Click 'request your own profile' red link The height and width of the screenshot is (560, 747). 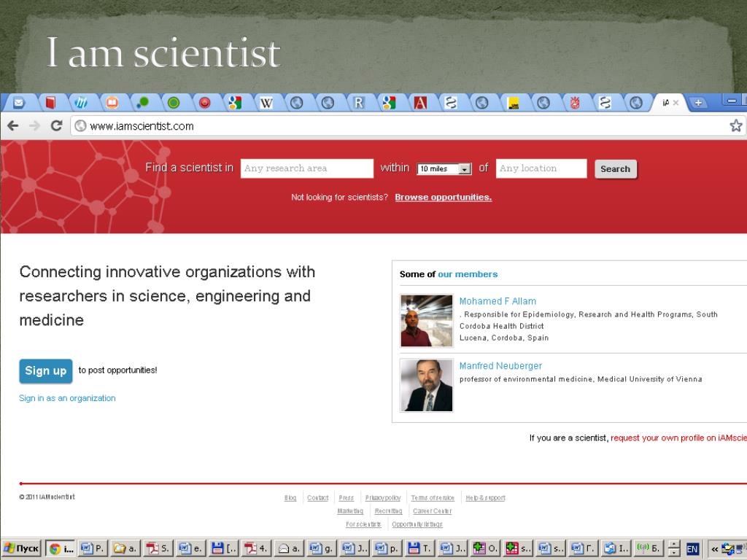(x=678, y=438)
